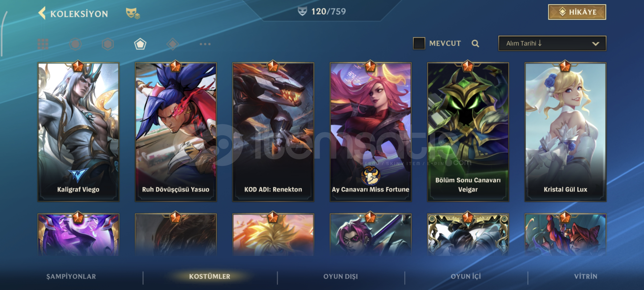Switch to the Oyun Dışı tab
Viewport: 644px width, 290px height.
341,277
